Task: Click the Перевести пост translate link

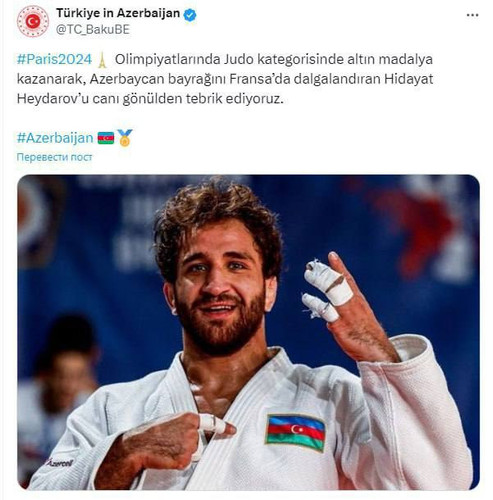Action: click(54, 157)
